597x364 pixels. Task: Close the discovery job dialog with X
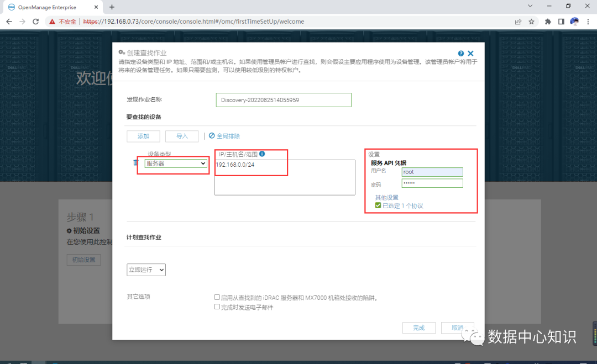point(470,54)
